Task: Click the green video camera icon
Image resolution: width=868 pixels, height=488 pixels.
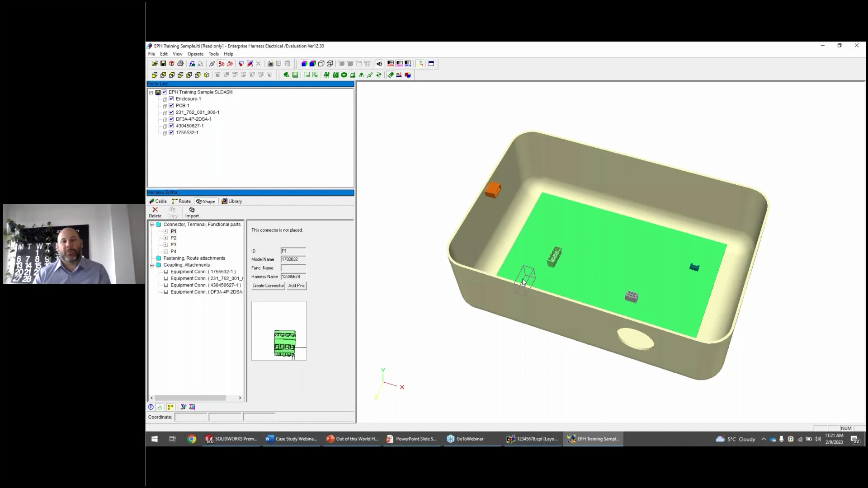Action: [x=327, y=75]
